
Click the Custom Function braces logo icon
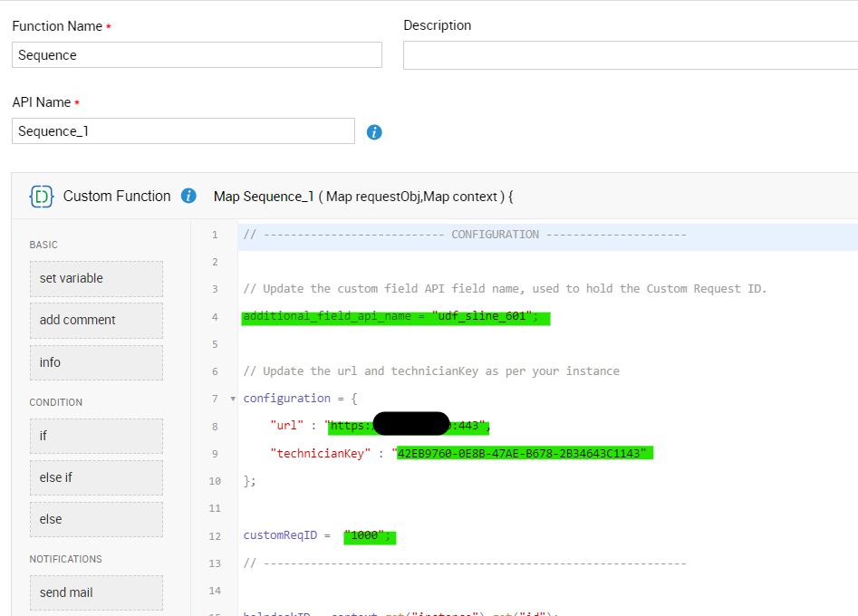click(41, 197)
